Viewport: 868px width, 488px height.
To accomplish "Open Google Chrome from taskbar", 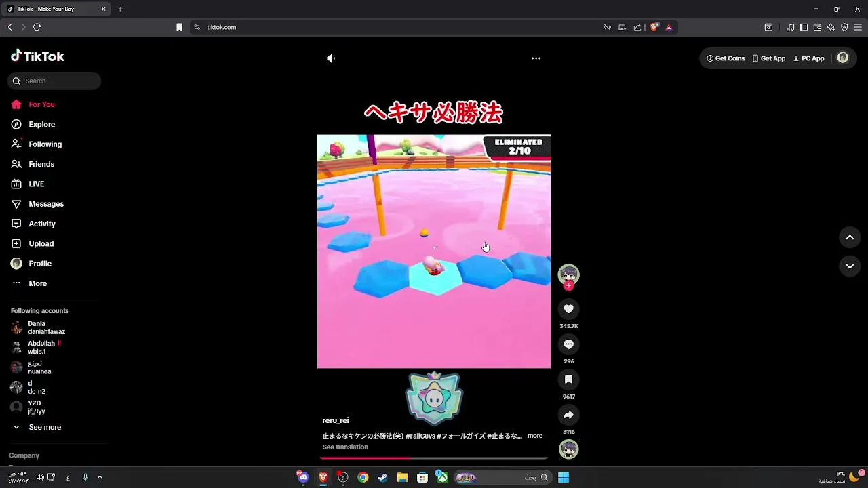I will pos(363,477).
